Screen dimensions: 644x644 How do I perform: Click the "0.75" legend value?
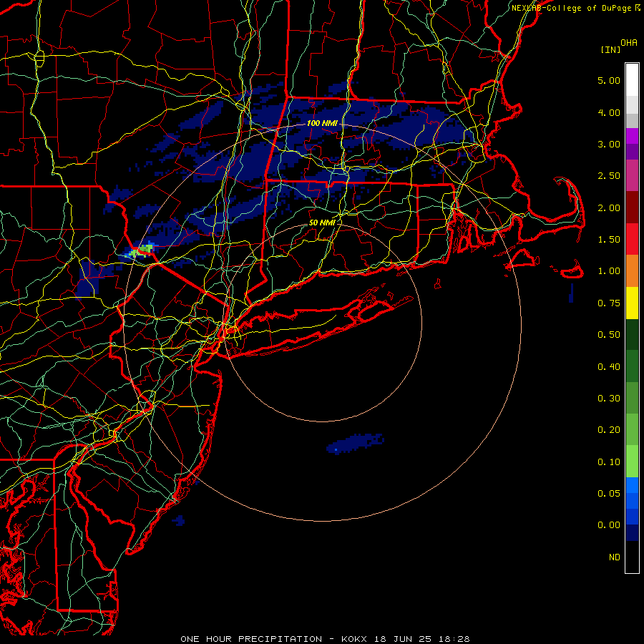609,303
